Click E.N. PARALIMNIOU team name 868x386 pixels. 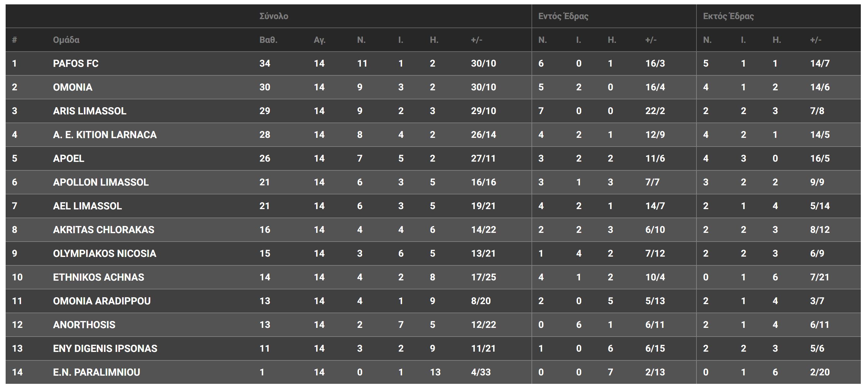coord(96,372)
